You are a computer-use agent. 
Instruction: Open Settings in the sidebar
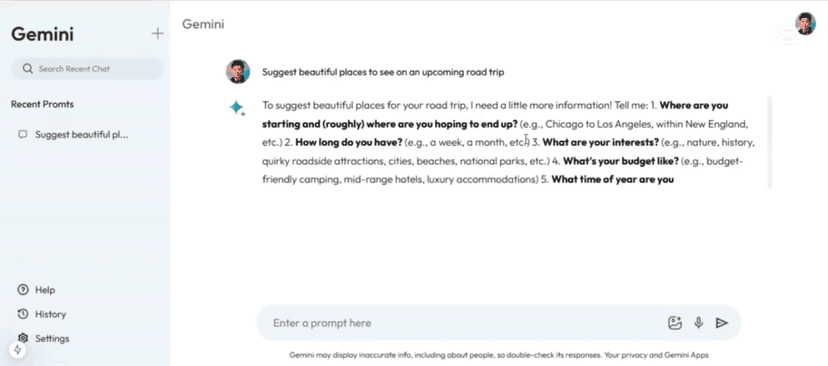[43, 339]
